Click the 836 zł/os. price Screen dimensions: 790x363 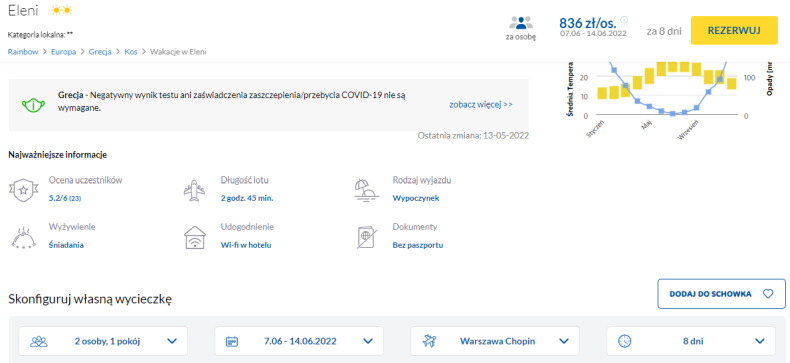pos(588,23)
